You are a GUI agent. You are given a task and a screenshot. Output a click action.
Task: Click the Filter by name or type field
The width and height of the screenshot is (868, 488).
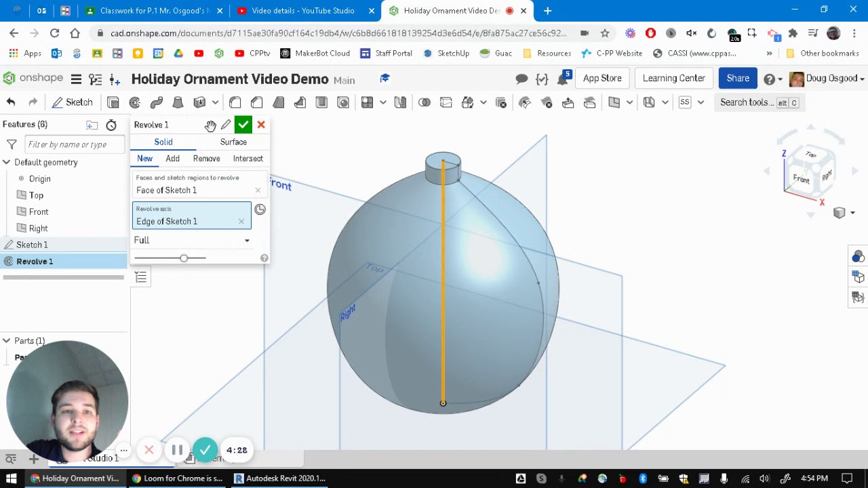(75, 144)
